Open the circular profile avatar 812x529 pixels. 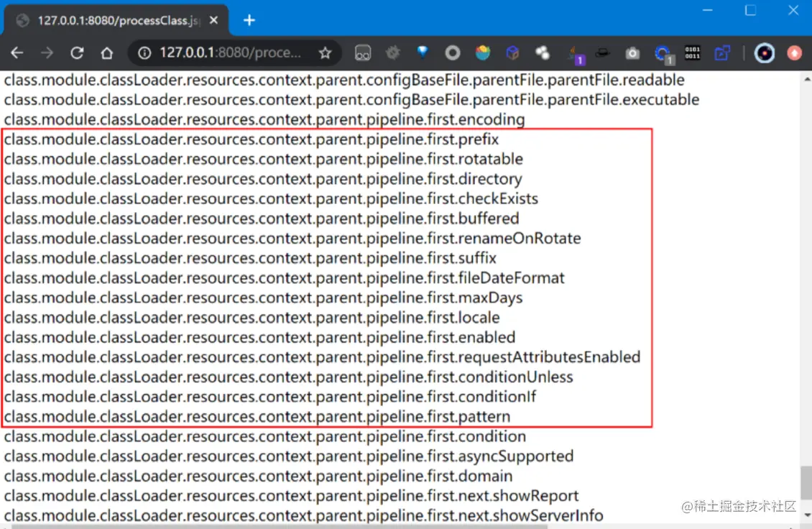765,53
